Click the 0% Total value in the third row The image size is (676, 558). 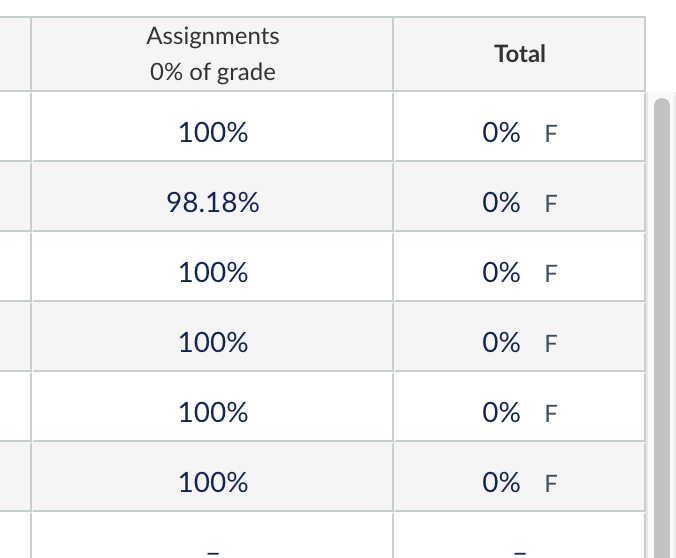click(x=500, y=273)
